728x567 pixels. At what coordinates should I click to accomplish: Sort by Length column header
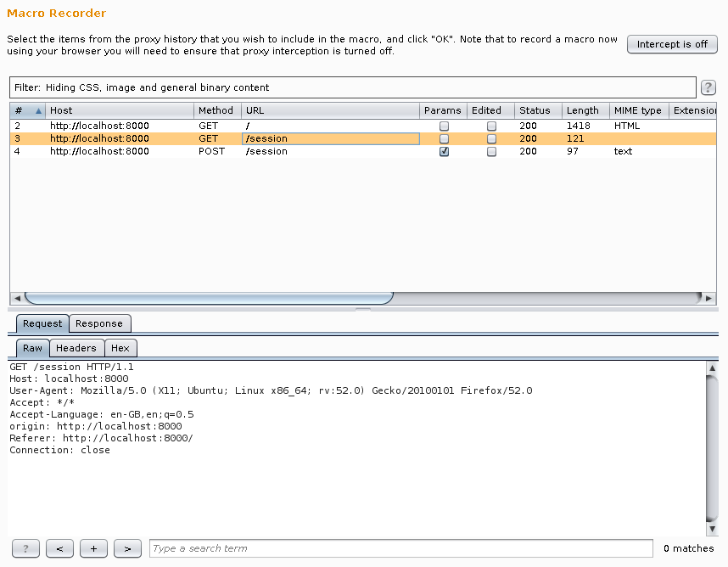pos(585,110)
